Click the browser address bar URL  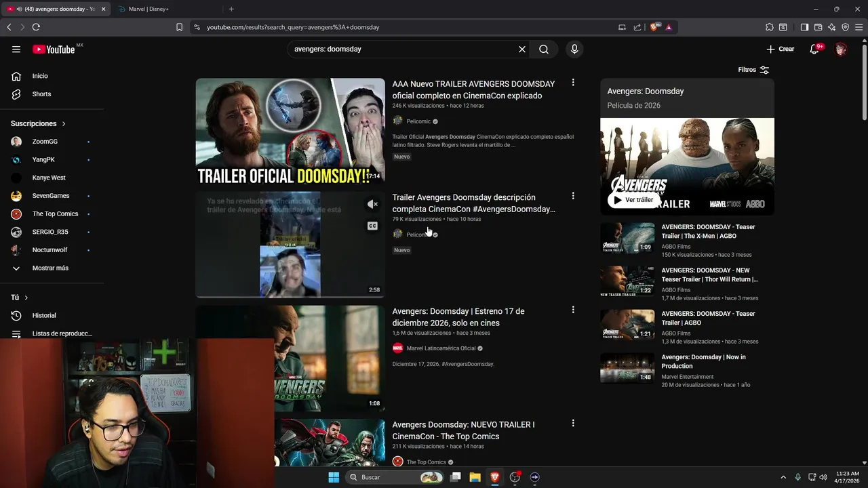pos(293,27)
